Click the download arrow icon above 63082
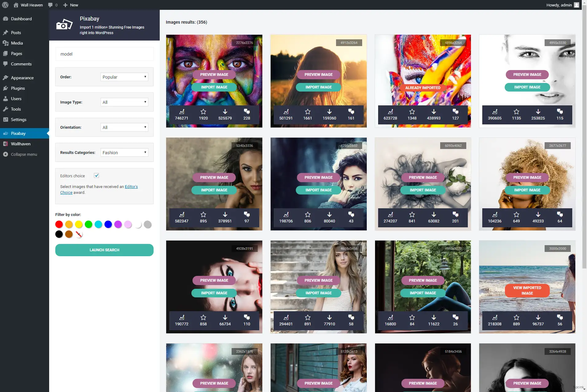 [x=434, y=214]
